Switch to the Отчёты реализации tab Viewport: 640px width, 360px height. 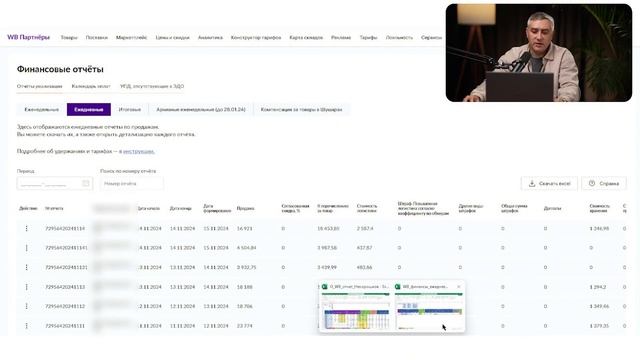pyautogui.click(x=40, y=86)
